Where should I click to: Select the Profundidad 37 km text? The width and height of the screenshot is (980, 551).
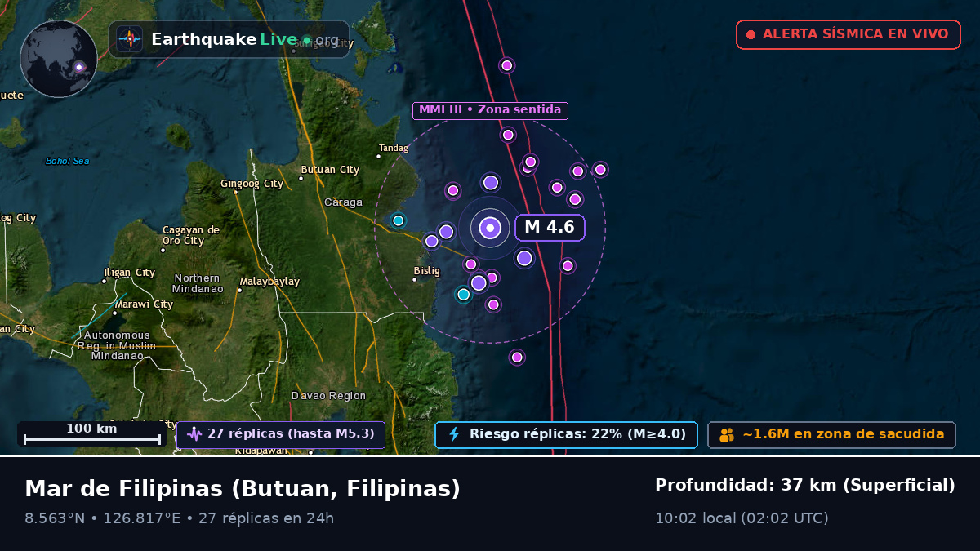(x=805, y=486)
